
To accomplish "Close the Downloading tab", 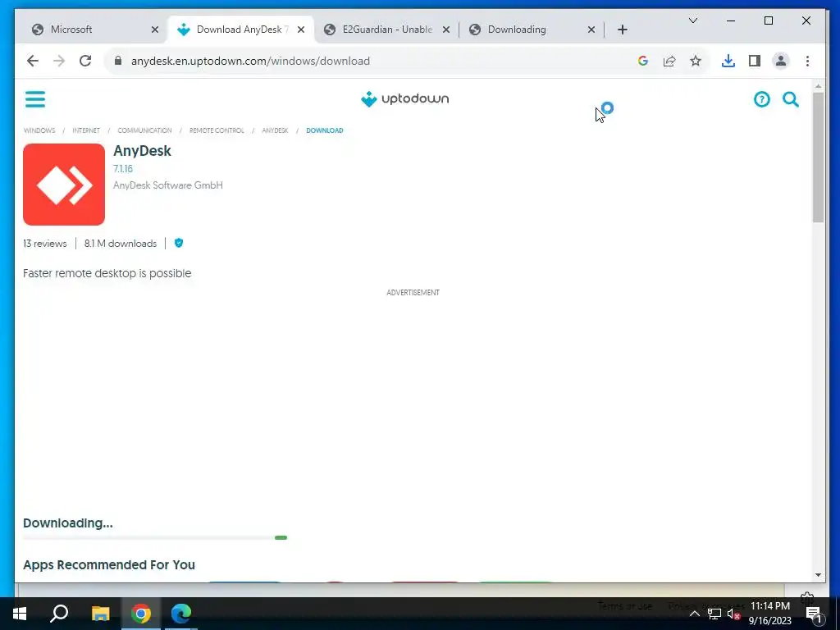I will 591,30.
